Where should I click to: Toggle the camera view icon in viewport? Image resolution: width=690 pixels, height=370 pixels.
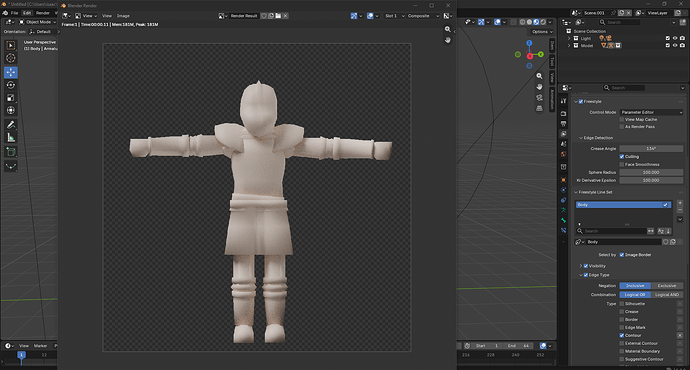pyautogui.click(x=539, y=98)
